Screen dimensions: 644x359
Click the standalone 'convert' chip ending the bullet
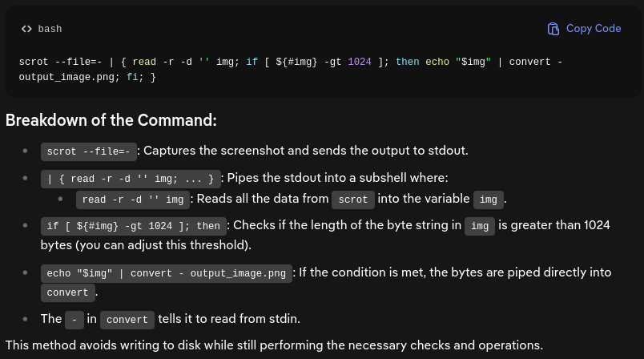[x=68, y=292]
